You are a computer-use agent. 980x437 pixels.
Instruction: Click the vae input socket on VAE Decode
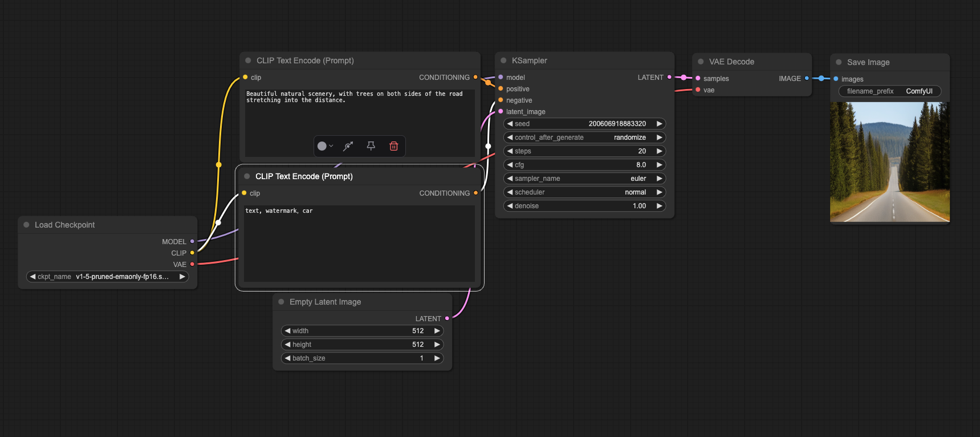click(698, 90)
